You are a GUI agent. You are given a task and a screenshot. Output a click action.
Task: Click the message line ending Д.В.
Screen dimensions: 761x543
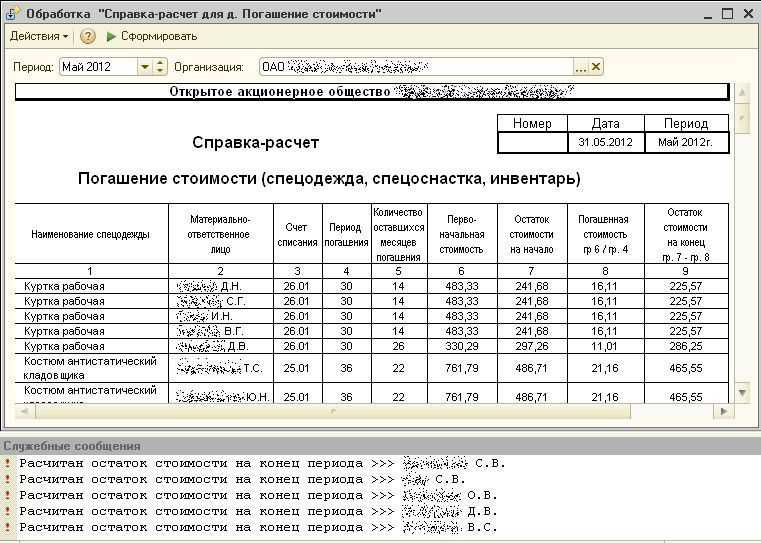point(259,511)
